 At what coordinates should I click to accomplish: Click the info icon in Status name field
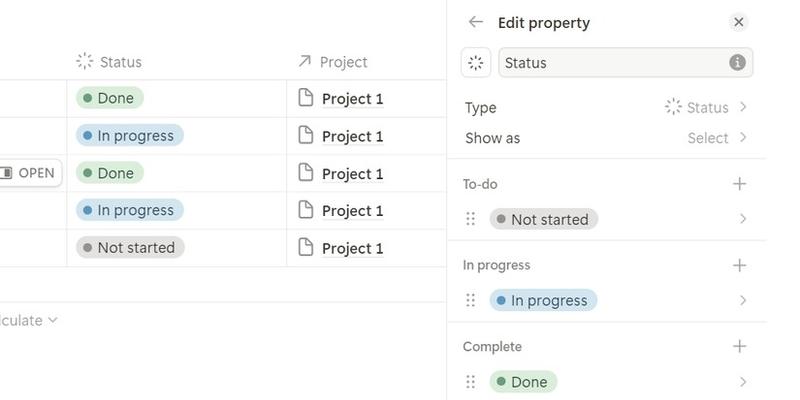737,62
